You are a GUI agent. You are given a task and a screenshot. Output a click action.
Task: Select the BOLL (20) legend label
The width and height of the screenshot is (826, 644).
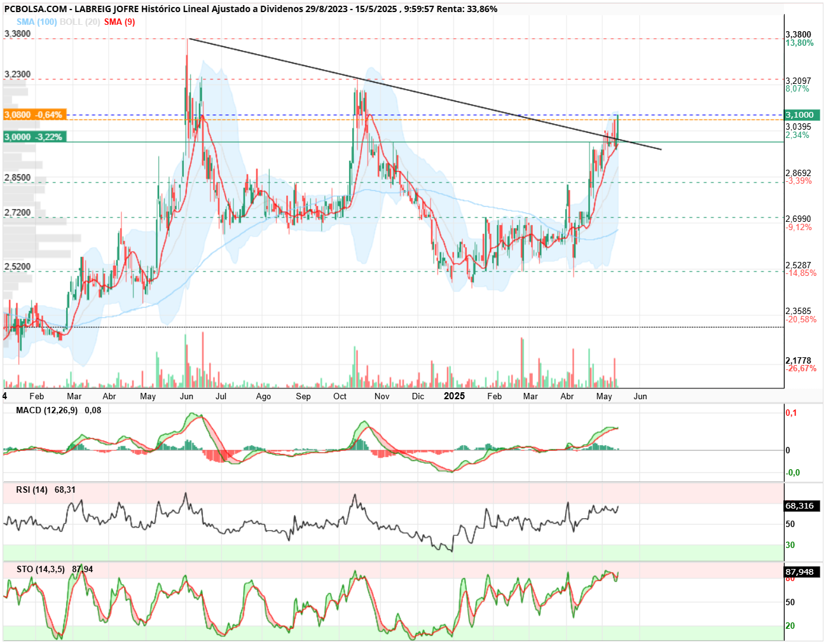click(x=80, y=22)
